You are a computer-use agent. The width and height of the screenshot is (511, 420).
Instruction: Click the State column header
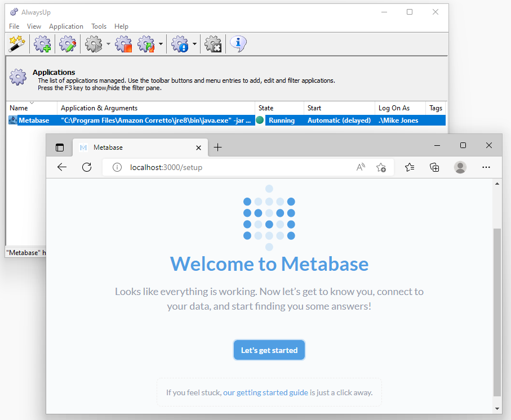(x=279, y=108)
